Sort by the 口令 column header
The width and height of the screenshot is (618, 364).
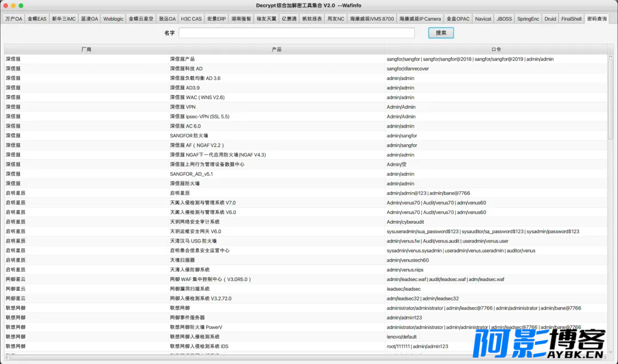click(496, 49)
